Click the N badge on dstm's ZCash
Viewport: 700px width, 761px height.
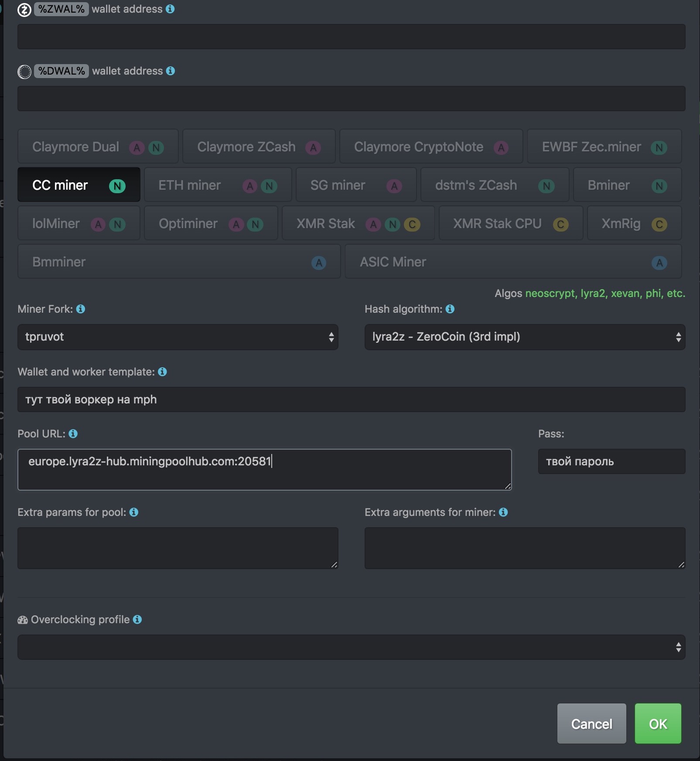546,186
